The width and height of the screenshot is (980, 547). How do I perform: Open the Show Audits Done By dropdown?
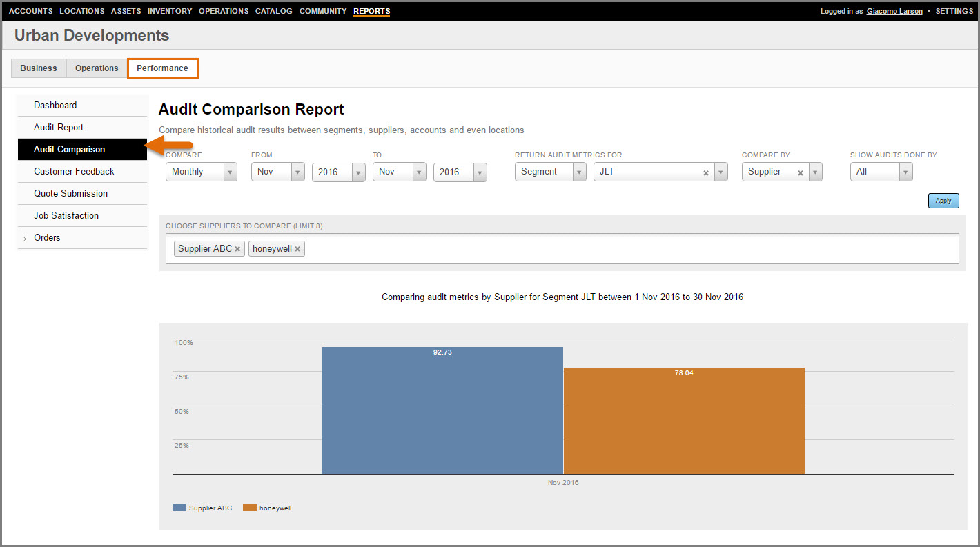point(905,172)
